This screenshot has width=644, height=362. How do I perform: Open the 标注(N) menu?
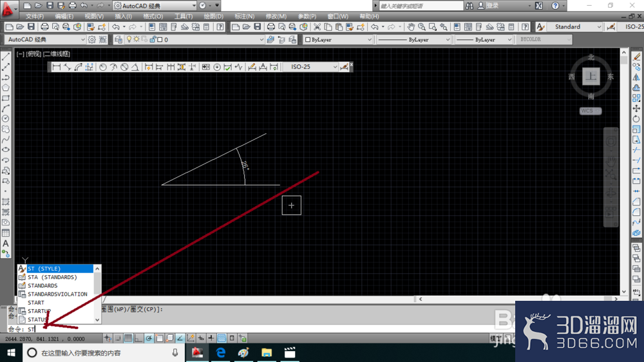pos(244,17)
